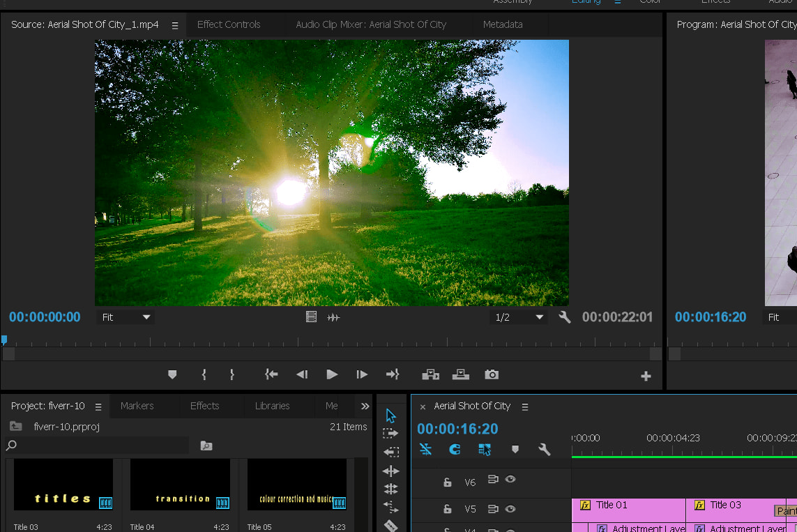
Task: Click Mark In bracket in Source monitor
Action: [204, 374]
